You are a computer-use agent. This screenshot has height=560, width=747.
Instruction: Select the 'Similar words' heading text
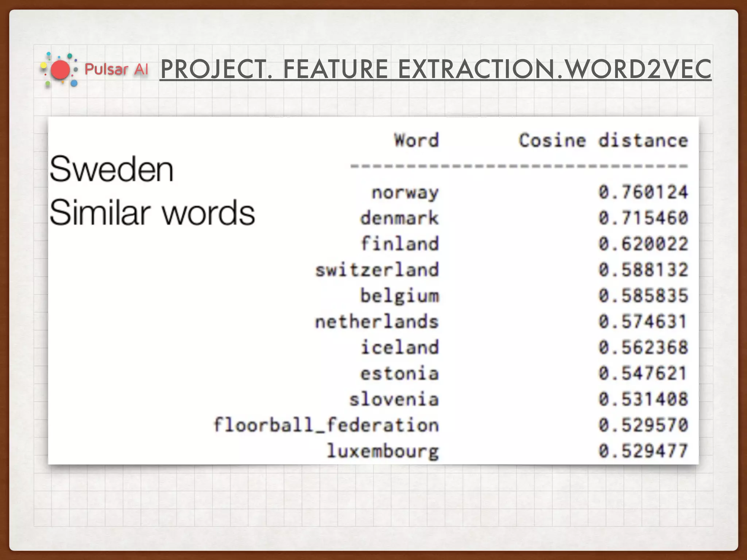click(x=152, y=213)
